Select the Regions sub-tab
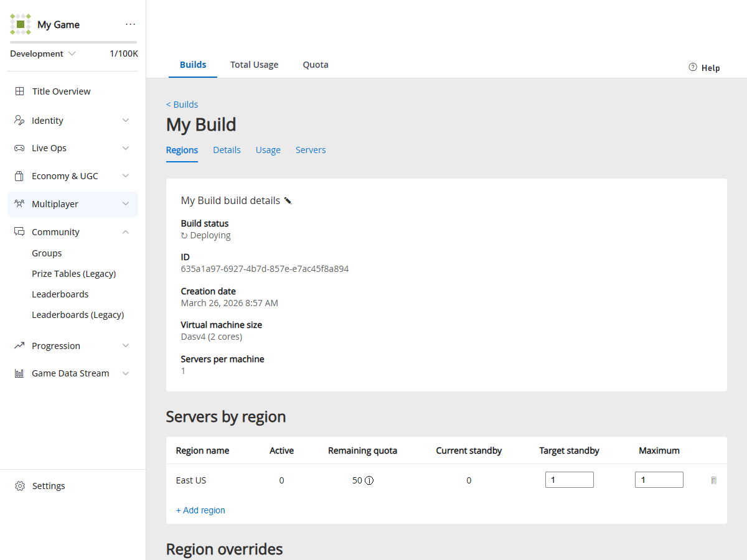 [182, 150]
